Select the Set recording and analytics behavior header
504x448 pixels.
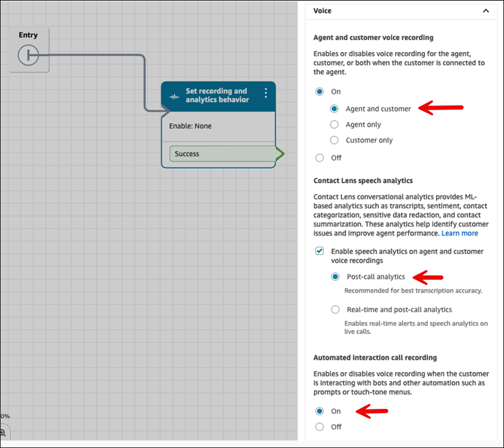(218, 96)
